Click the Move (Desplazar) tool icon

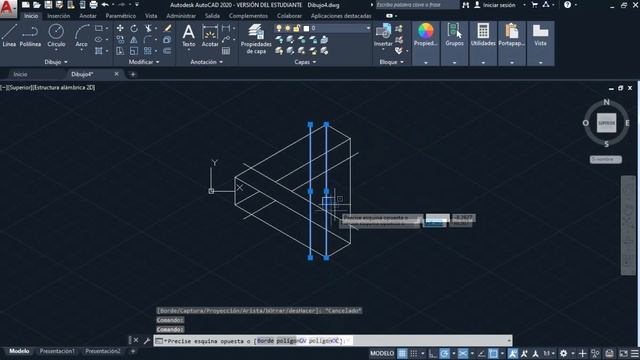[x=120, y=28]
